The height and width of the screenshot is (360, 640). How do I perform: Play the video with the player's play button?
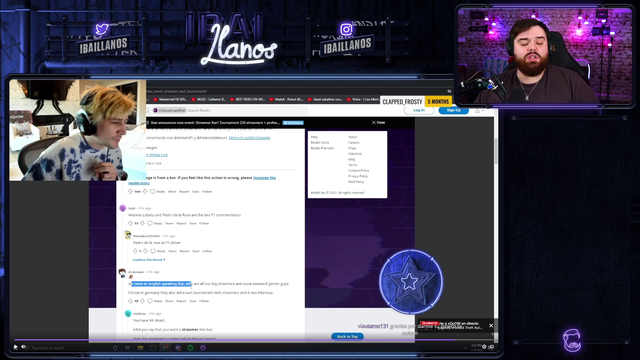[x=16, y=347]
